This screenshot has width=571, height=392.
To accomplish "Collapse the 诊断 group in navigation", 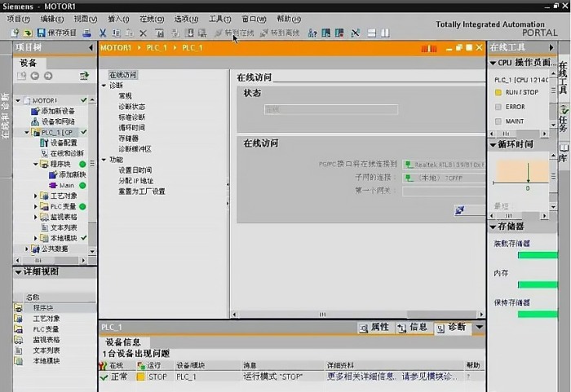I will click(x=104, y=86).
